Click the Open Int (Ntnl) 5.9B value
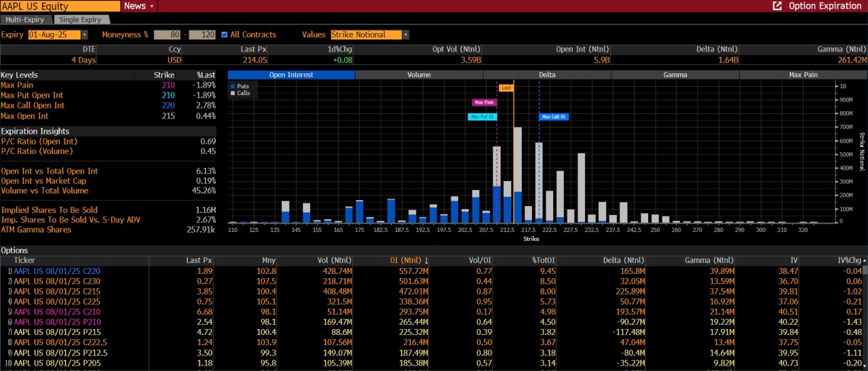 point(602,60)
